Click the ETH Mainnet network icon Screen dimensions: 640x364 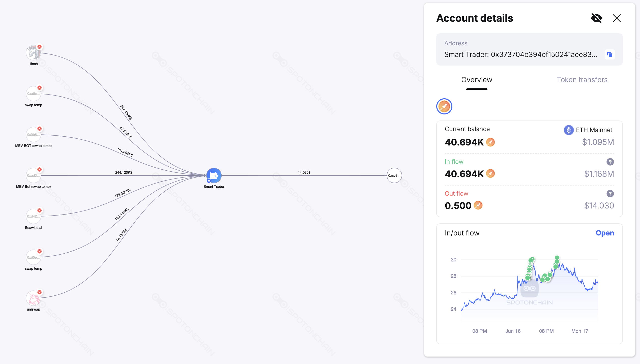click(569, 130)
